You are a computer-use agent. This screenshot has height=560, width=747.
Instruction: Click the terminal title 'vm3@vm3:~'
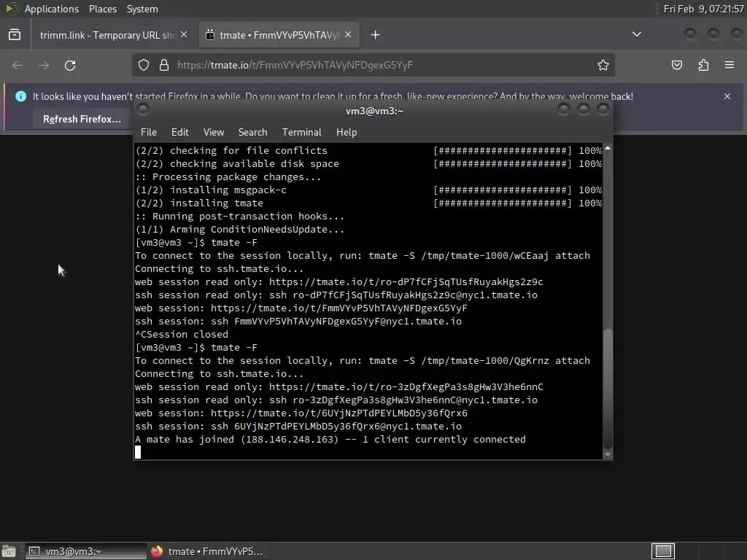[374, 111]
